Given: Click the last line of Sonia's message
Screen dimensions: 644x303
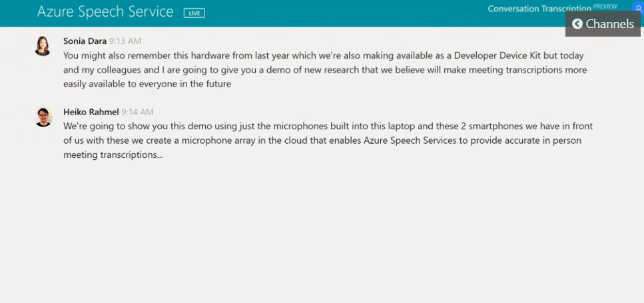Looking at the screenshot, I should click(147, 85).
